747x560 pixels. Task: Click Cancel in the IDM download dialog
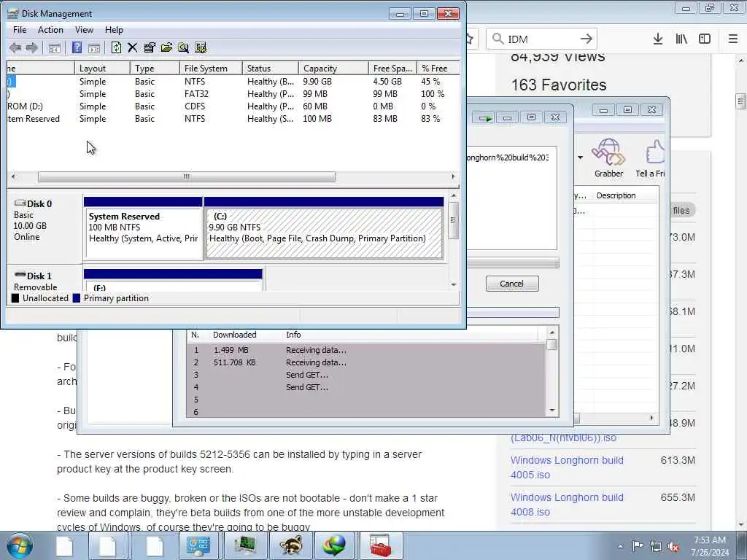coord(512,284)
